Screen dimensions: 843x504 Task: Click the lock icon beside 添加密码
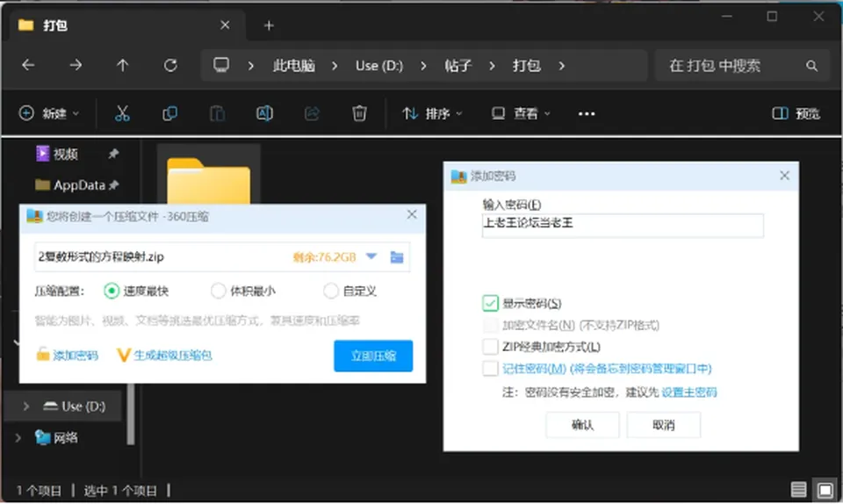tap(42, 355)
